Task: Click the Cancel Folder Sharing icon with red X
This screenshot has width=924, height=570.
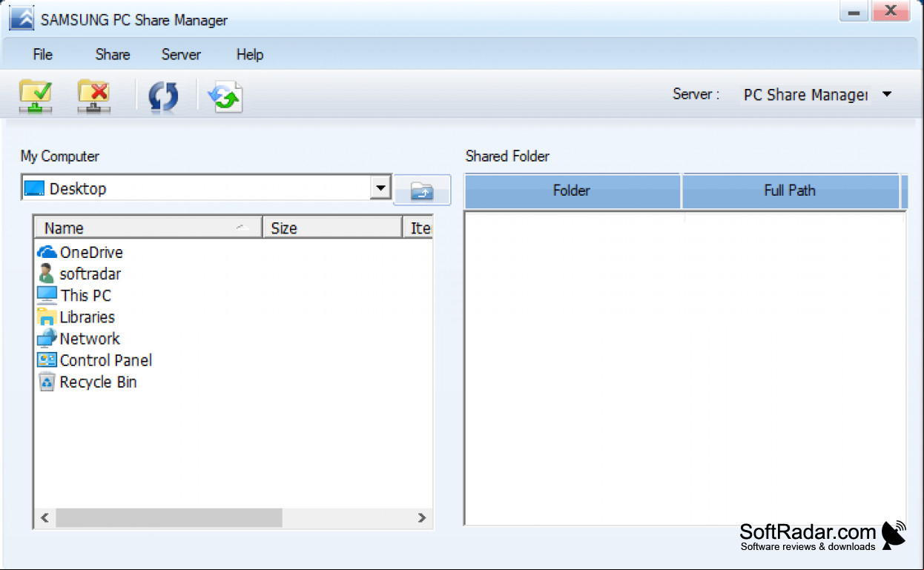Action: (94, 96)
